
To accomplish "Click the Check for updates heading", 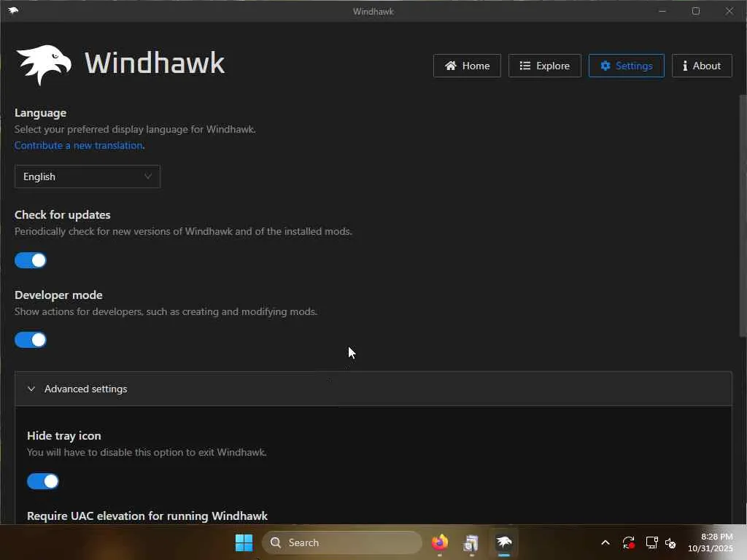I will tap(63, 215).
